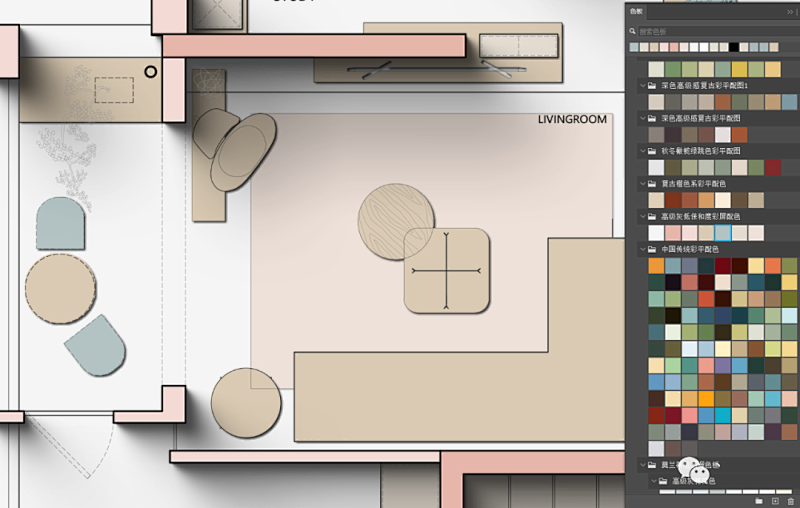Click the folder icon of 中国传统彩平配色 group

[x=653, y=249]
